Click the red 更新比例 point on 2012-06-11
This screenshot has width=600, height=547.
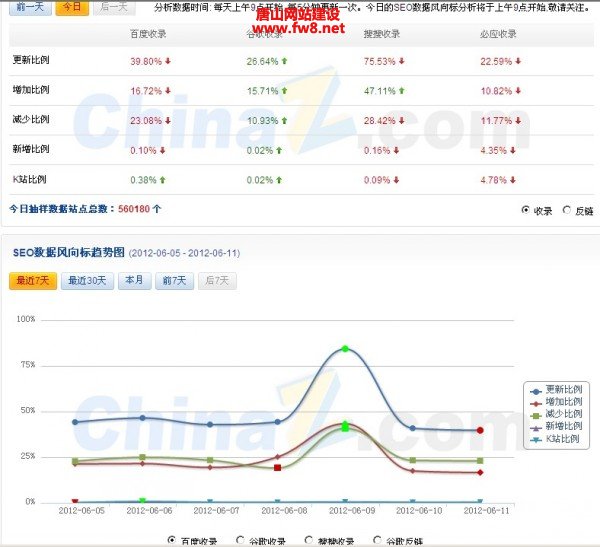[480, 430]
